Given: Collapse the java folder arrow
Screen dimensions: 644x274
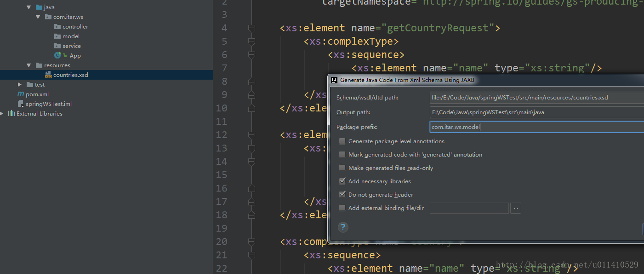Looking at the screenshot, I should 28,7.
